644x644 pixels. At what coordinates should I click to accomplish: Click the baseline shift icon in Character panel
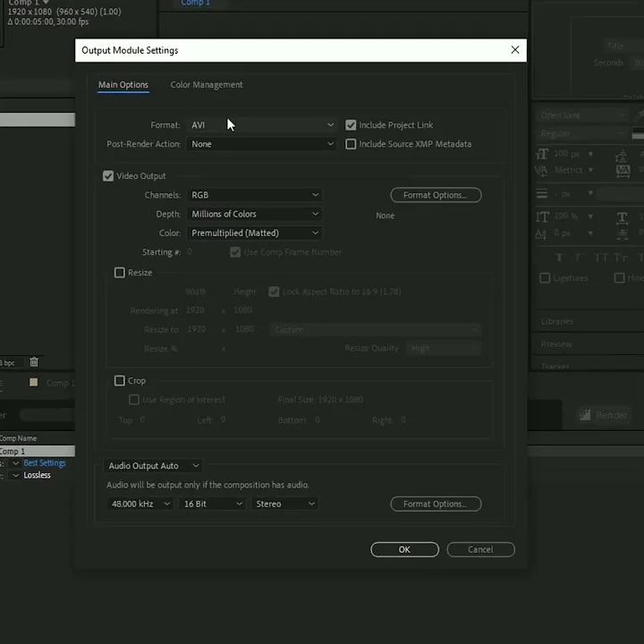click(x=541, y=233)
